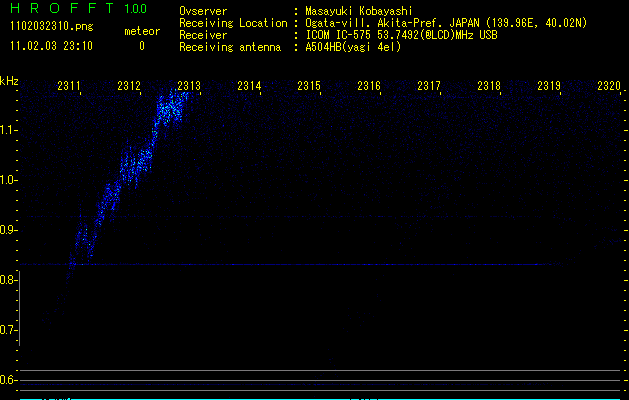Click the receiver ICOM IC-575 frequency text
The image size is (629, 400).
pyautogui.click(x=401, y=35)
